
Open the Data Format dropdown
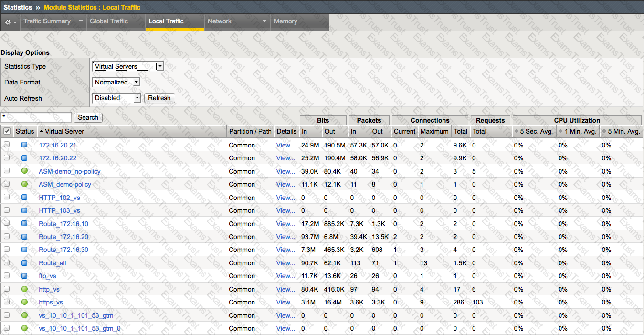coord(116,82)
